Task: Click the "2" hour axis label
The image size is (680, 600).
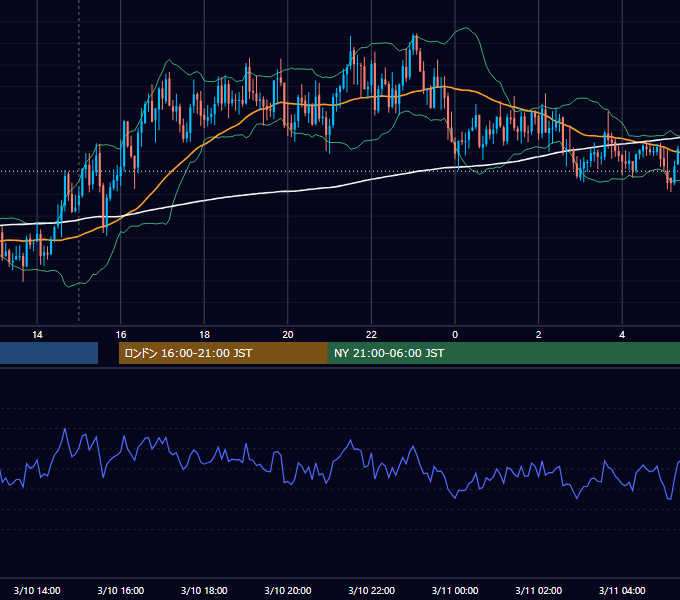Action: (539, 335)
